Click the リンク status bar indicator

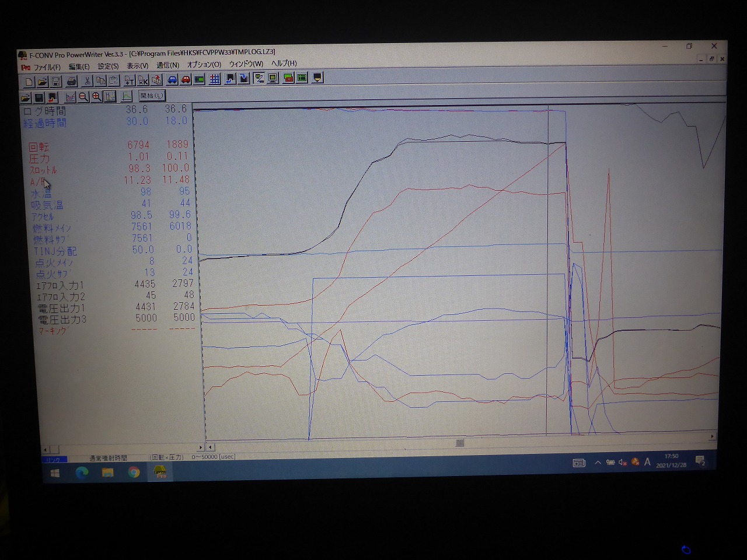pyautogui.click(x=54, y=460)
